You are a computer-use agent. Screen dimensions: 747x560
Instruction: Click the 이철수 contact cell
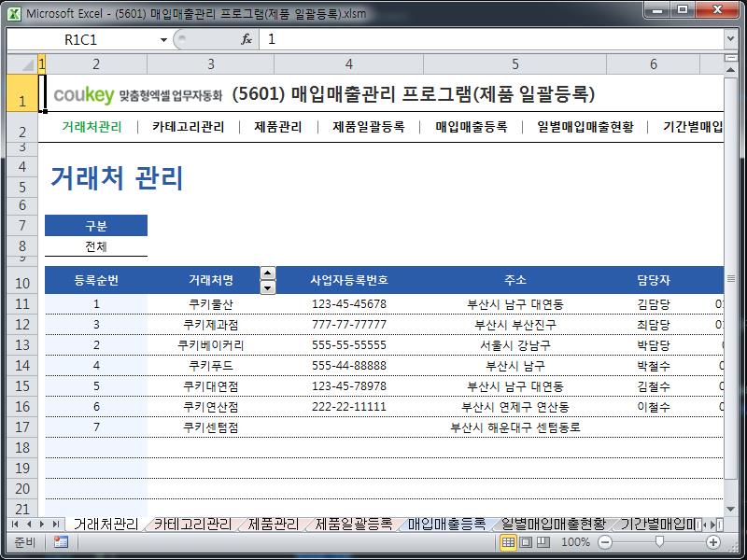point(653,407)
